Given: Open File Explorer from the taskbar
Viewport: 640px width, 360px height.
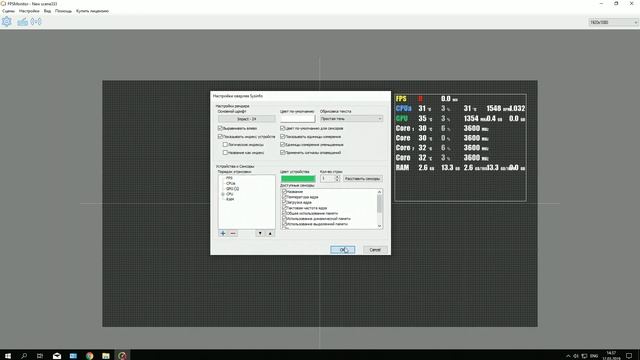Looking at the screenshot, I should point(106,356).
